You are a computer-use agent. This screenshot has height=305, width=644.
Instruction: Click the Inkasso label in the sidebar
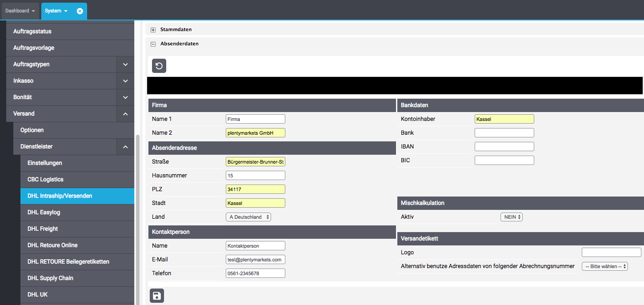pyautogui.click(x=23, y=81)
